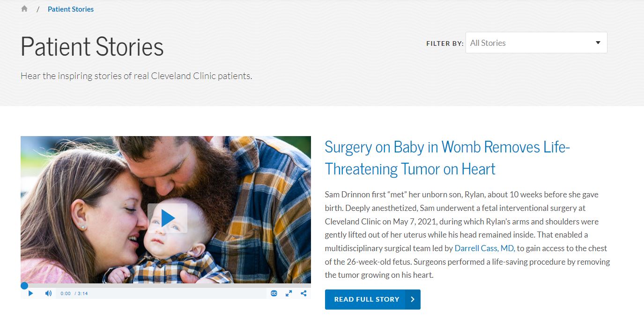This screenshot has height=318, width=644.
Task: Click the small play icon in video controls
Action: (31, 293)
